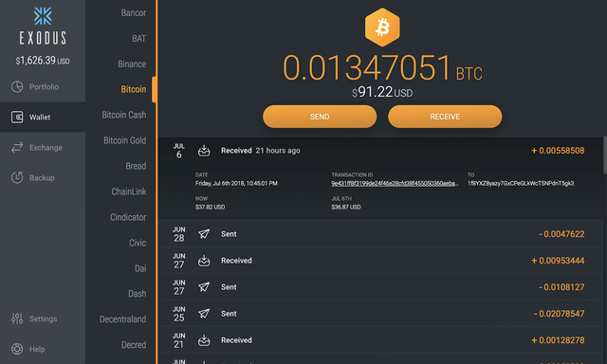Click the SEND button

point(320,117)
